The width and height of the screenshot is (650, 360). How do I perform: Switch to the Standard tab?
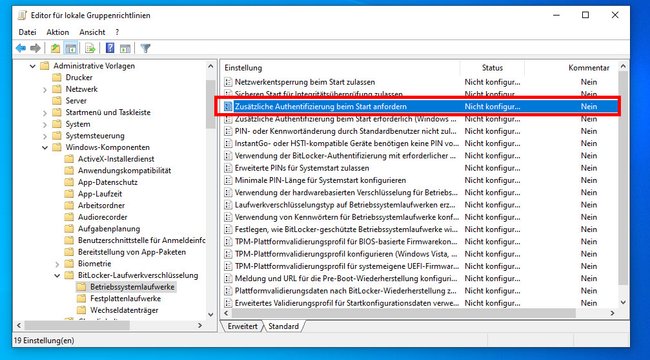[x=284, y=326]
